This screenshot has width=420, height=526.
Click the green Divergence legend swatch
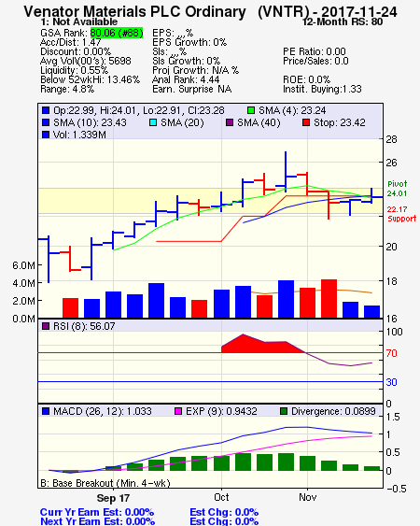click(284, 411)
